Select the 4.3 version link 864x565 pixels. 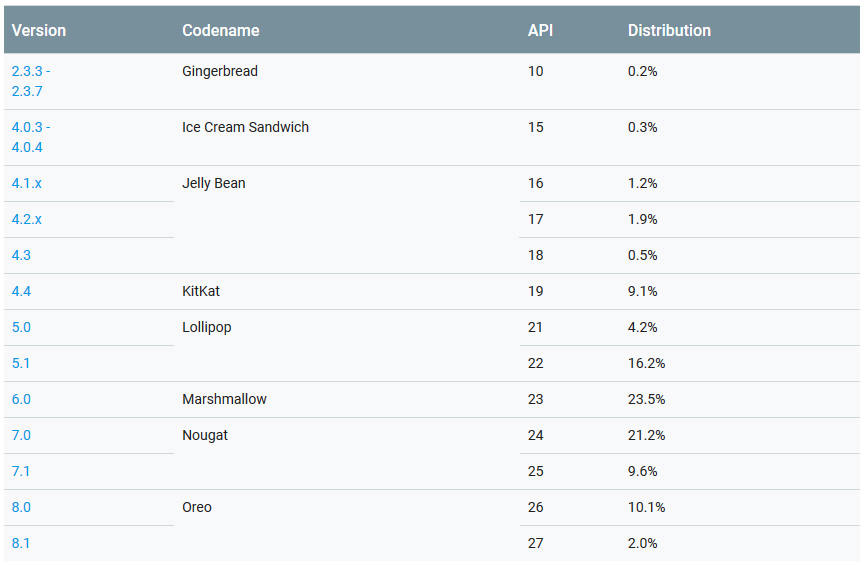[21, 255]
